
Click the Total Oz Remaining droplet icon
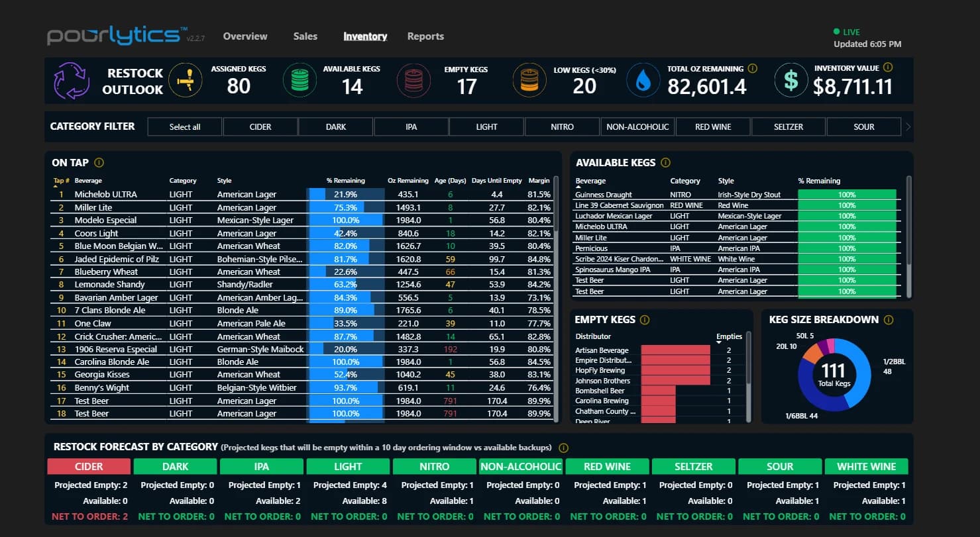(x=643, y=81)
